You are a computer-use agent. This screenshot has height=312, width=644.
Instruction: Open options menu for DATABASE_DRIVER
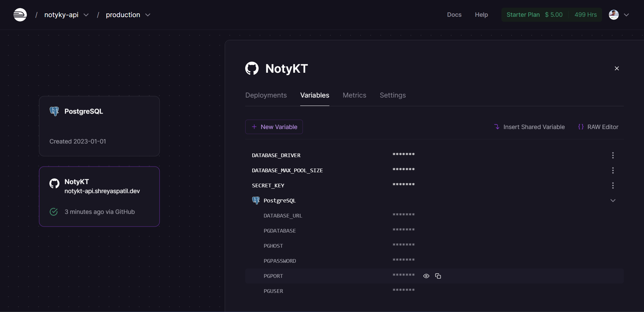pyautogui.click(x=613, y=155)
